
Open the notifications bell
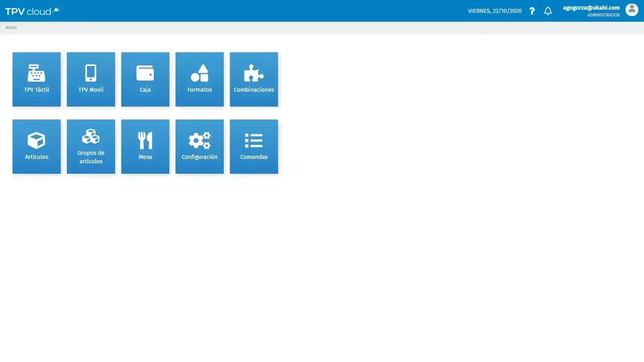pos(548,11)
